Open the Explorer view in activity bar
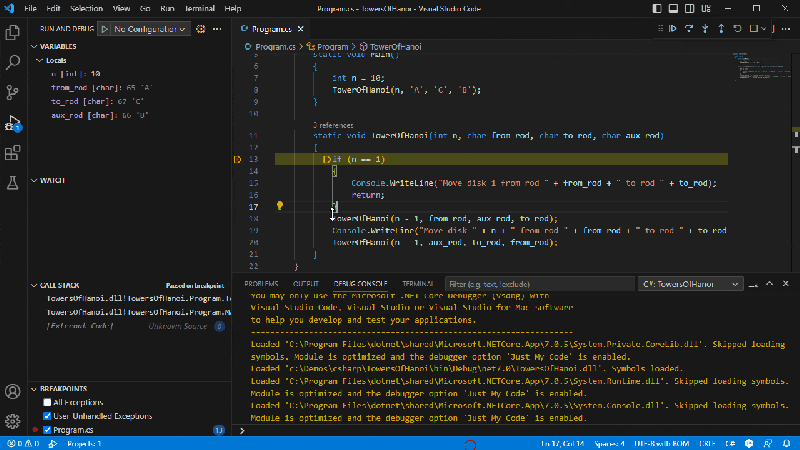The image size is (800, 450). [12, 33]
